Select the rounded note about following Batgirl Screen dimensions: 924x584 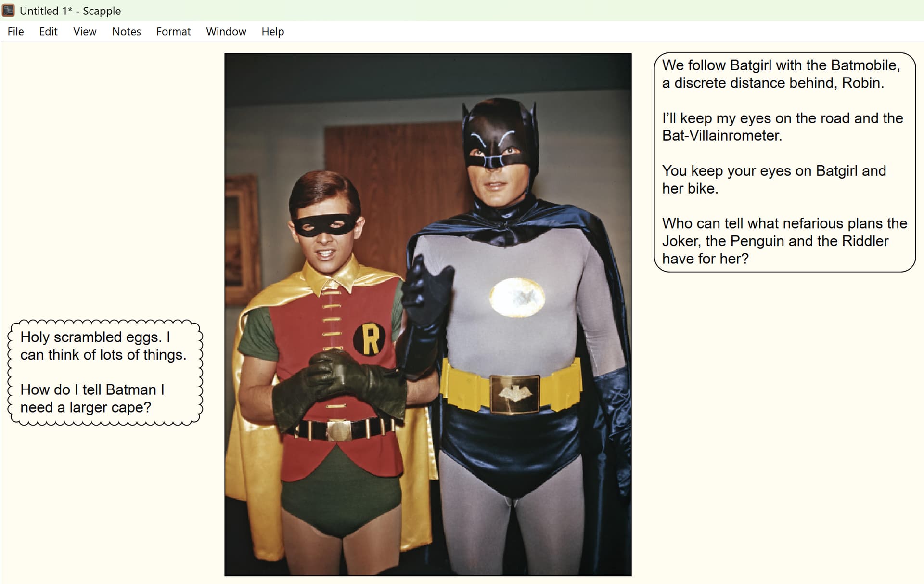(785, 162)
